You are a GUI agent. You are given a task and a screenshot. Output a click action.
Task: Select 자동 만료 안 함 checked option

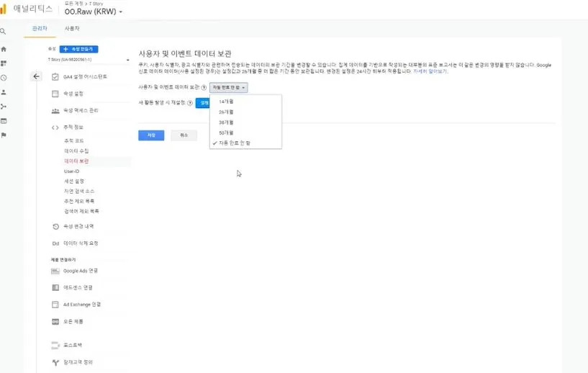[x=245, y=143]
